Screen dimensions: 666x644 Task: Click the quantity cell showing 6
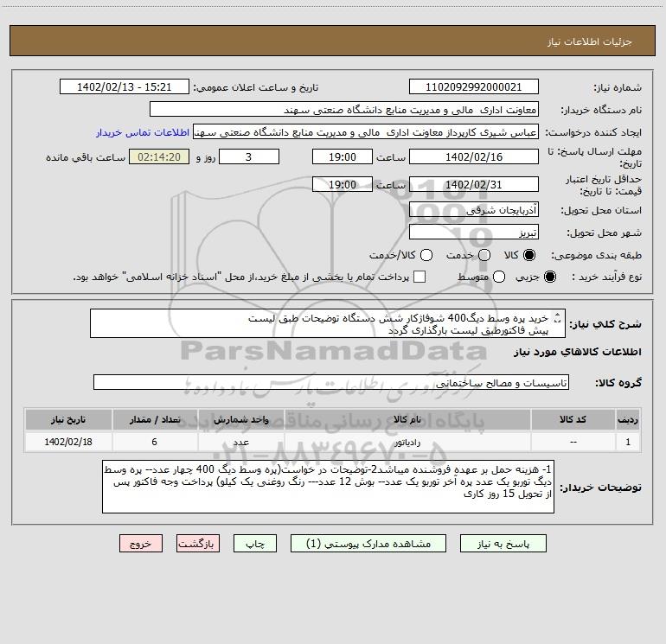point(155,442)
